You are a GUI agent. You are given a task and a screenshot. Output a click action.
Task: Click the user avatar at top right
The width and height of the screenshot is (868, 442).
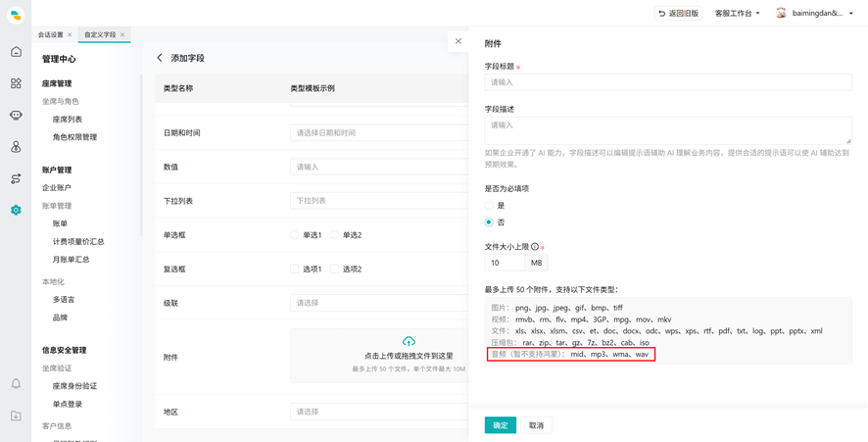click(x=781, y=14)
